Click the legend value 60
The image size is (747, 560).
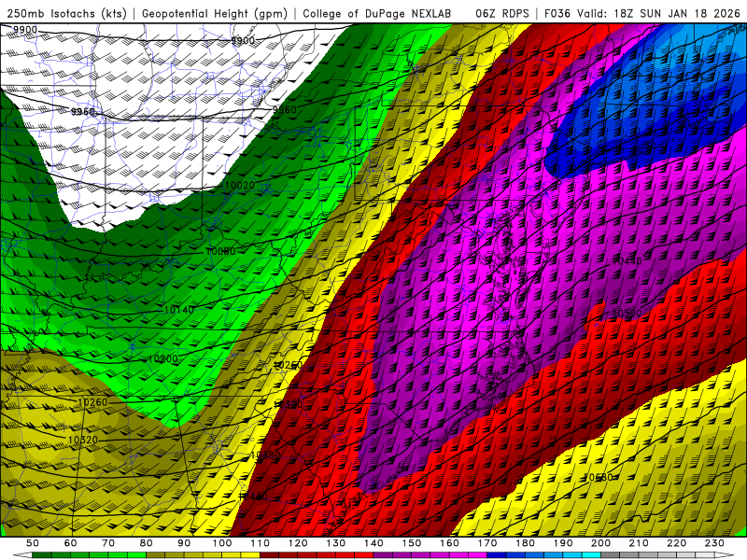[x=71, y=543]
